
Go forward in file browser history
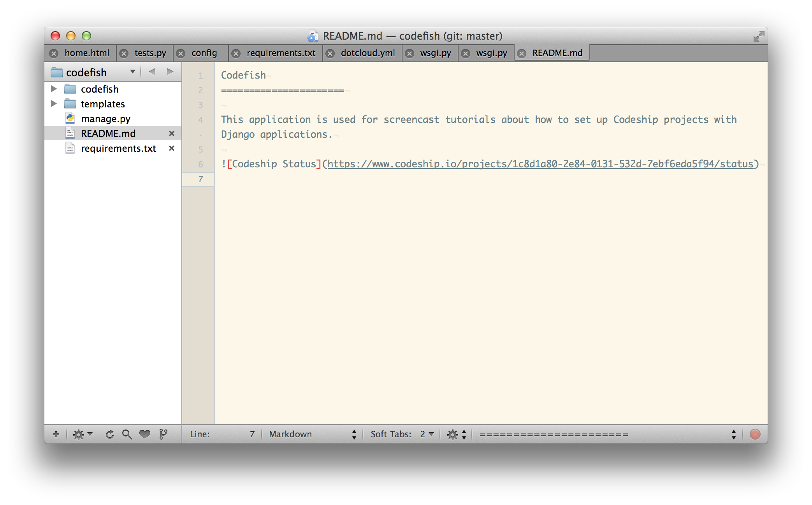pos(170,72)
